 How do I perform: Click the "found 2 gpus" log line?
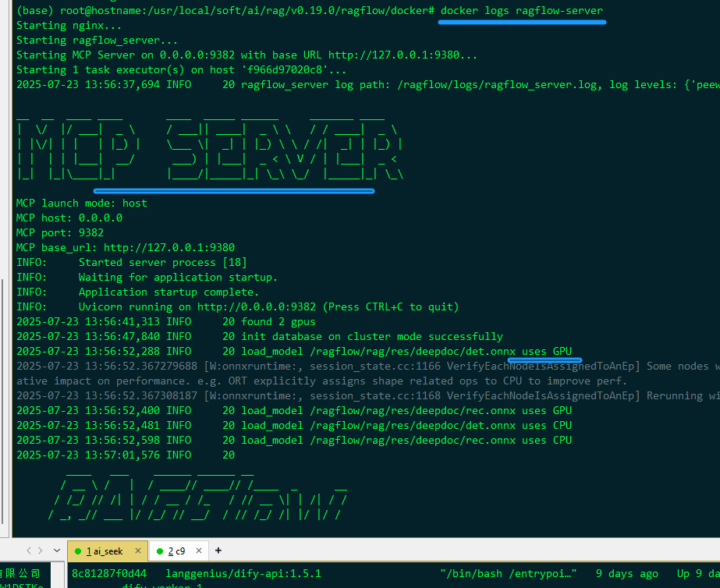tap(166, 321)
